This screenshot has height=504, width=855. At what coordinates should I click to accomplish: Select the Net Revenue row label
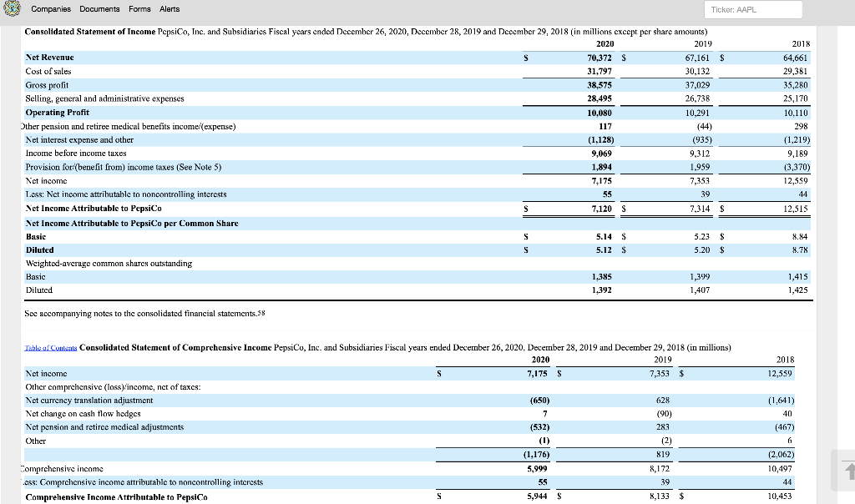pos(49,58)
